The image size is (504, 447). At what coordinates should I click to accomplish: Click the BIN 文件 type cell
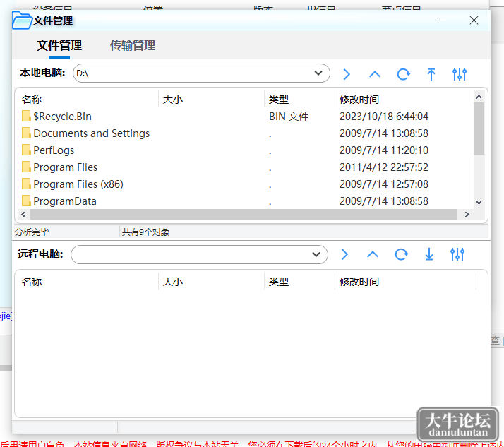[289, 116]
